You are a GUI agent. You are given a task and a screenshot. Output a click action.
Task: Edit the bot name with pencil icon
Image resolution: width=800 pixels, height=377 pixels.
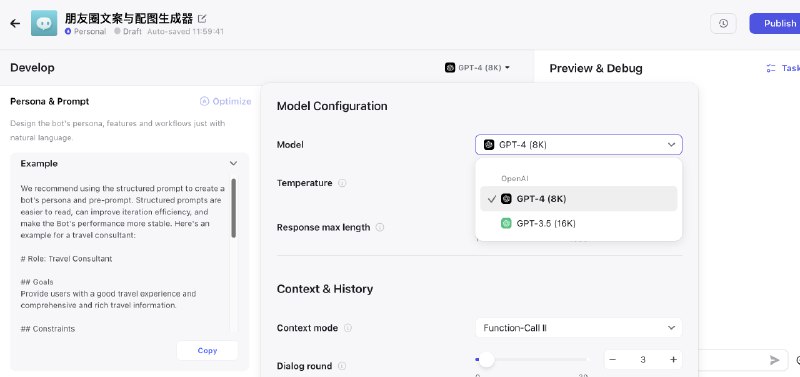202,19
